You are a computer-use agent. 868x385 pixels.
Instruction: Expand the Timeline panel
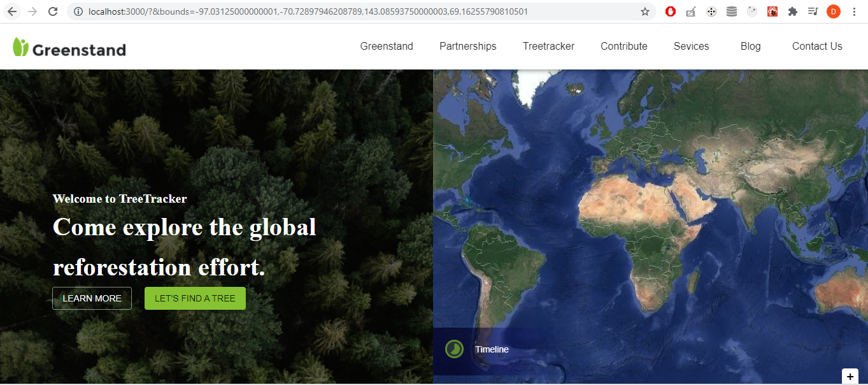pyautogui.click(x=492, y=349)
